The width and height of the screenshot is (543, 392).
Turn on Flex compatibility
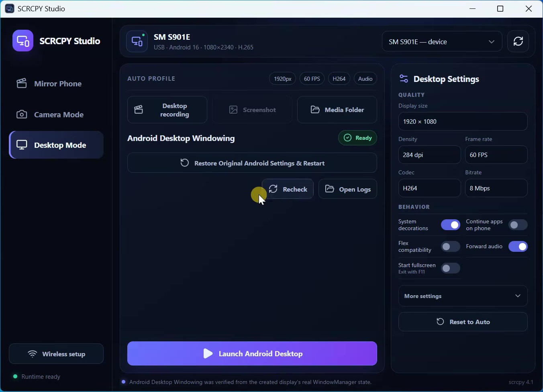(451, 247)
